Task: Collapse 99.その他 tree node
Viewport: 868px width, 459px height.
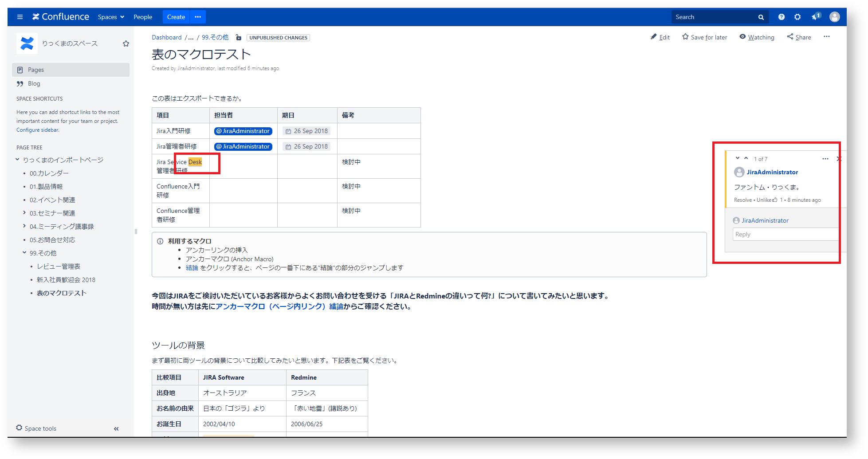Action: click(x=24, y=253)
